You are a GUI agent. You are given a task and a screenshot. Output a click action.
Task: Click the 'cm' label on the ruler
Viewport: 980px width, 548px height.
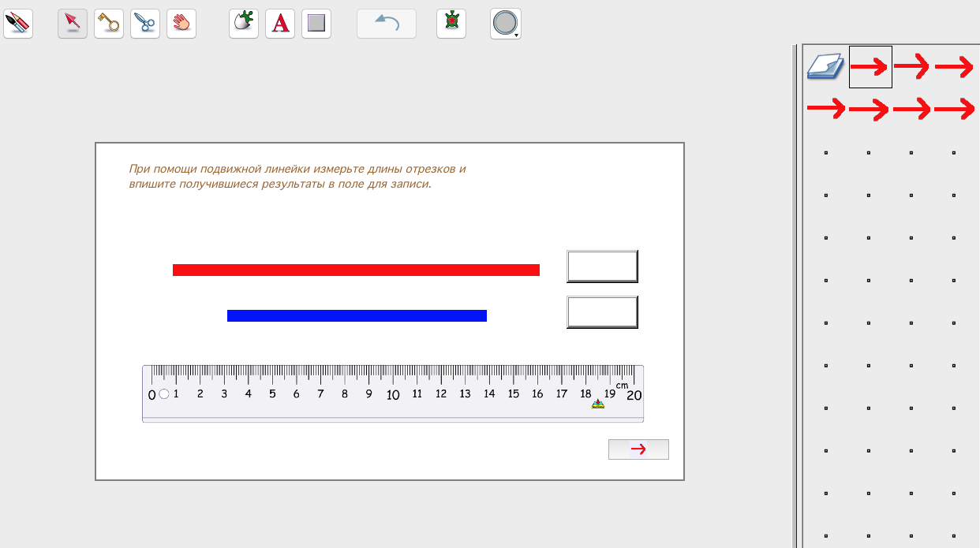click(x=623, y=385)
